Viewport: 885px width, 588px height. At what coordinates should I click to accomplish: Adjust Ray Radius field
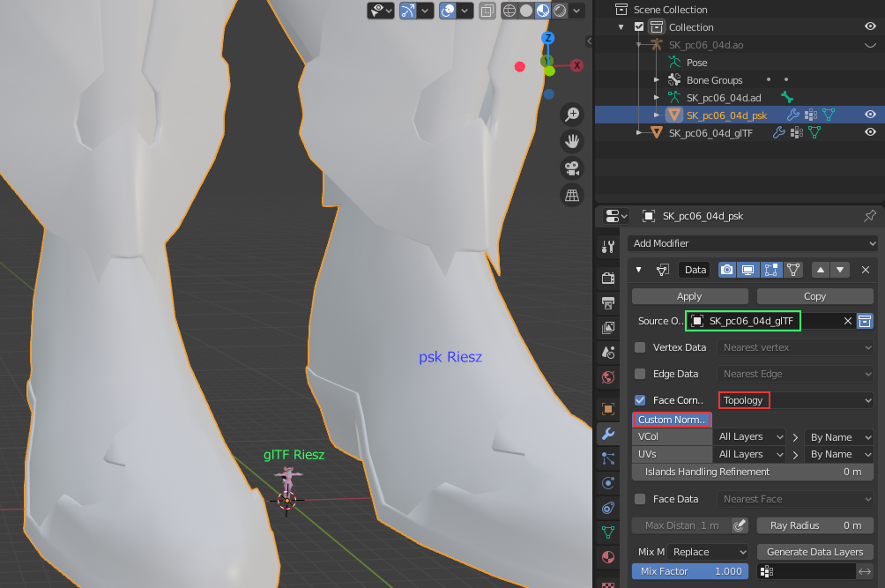[815, 525]
